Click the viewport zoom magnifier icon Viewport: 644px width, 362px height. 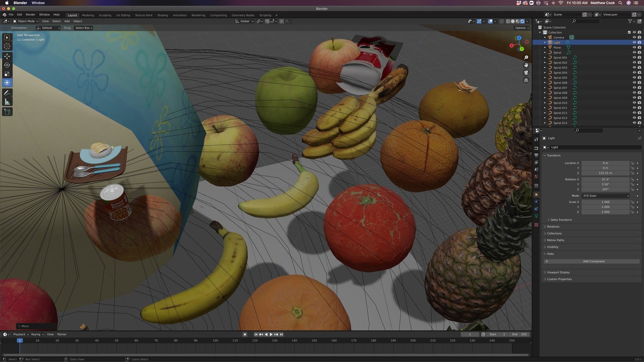[x=526, y=57]
